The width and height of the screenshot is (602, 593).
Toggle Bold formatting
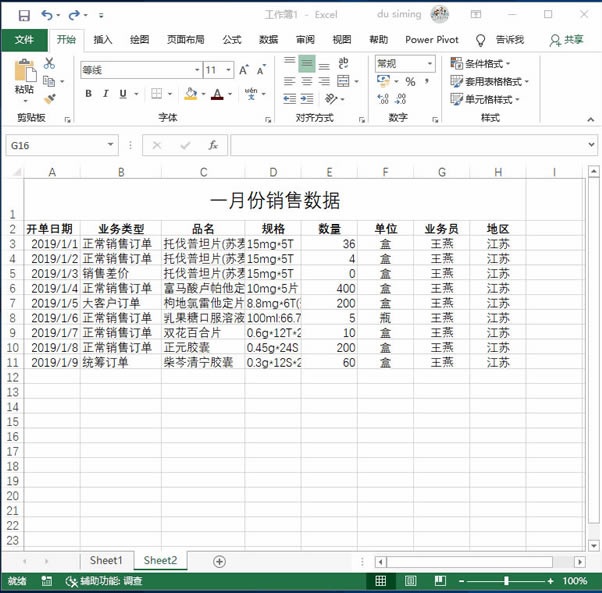[89, 94]
